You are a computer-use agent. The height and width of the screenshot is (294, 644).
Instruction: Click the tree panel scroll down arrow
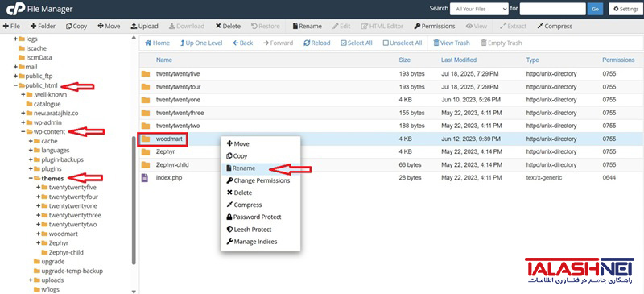tap(134, 291)
